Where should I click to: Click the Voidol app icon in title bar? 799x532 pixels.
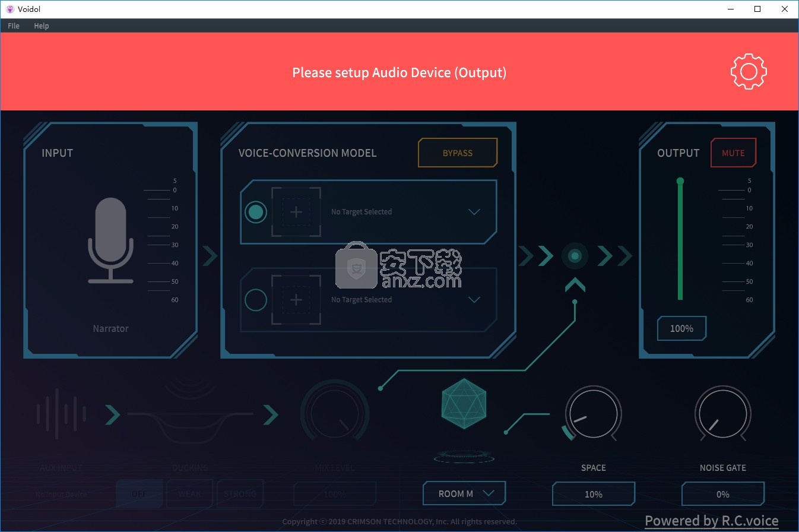click(x=9, y=9)
